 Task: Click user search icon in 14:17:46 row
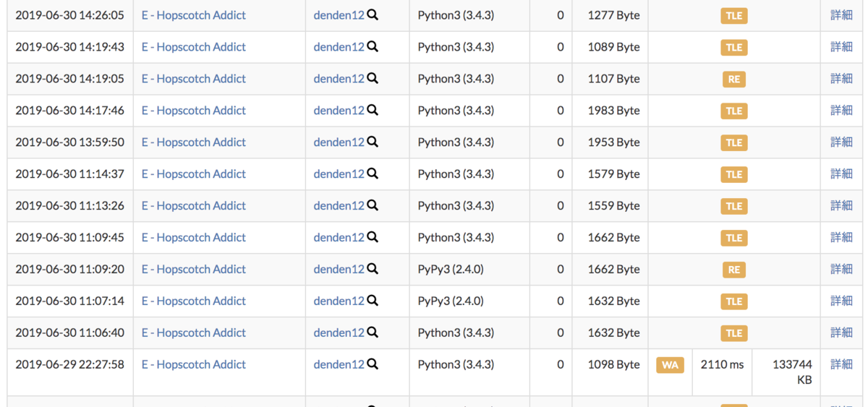(x=373, y=111)
